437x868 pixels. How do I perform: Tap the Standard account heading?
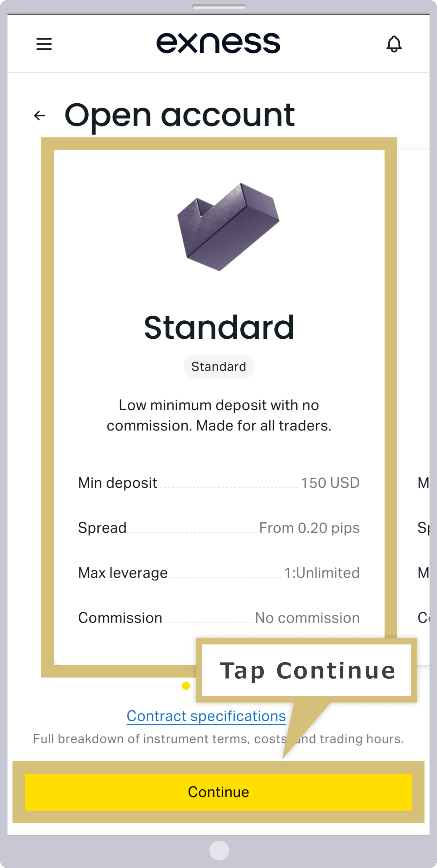pyautogui.click(x=219, y=327)
